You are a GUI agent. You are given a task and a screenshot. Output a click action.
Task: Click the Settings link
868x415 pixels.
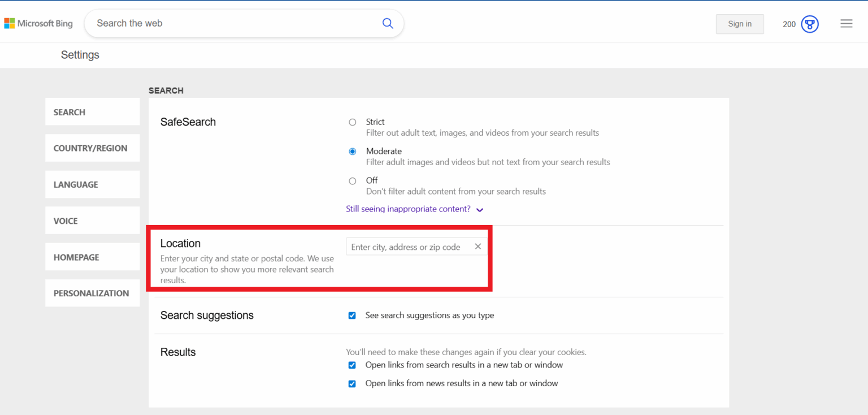(80, 55)
